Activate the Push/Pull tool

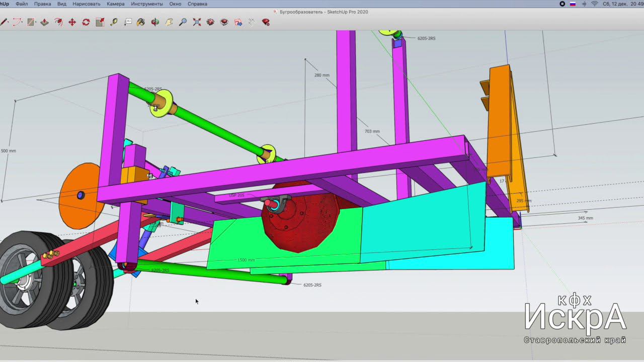45,22
